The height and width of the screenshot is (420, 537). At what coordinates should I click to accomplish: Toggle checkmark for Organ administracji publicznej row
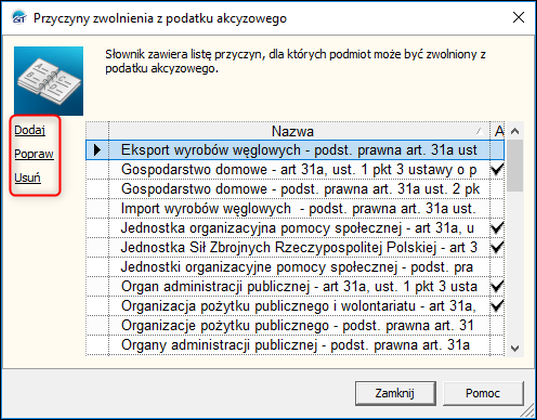click(x=497, y=286)
